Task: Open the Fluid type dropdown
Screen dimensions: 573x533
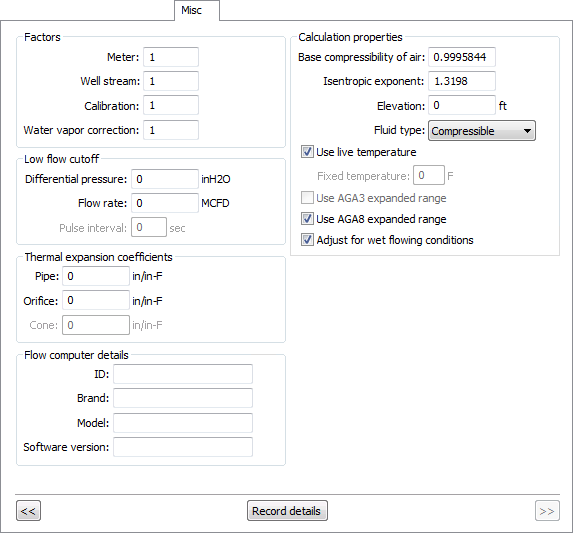Action: click(x=482, y=131)
